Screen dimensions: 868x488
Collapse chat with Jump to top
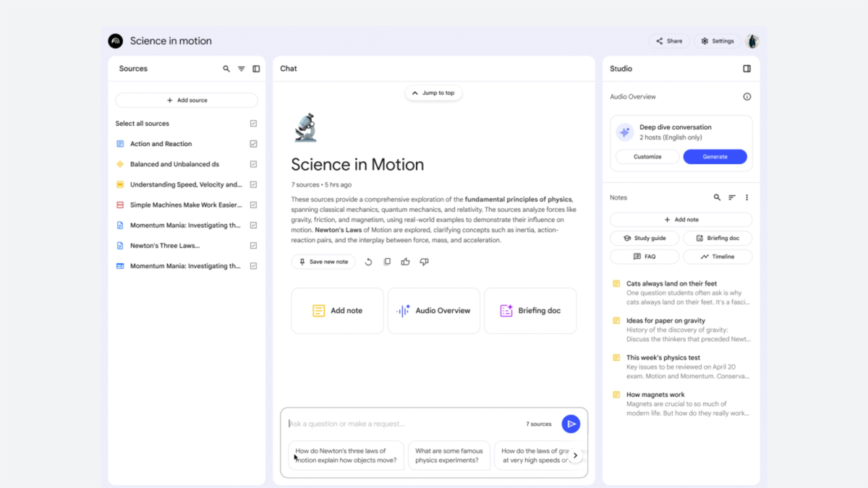(x=433, y=93)
